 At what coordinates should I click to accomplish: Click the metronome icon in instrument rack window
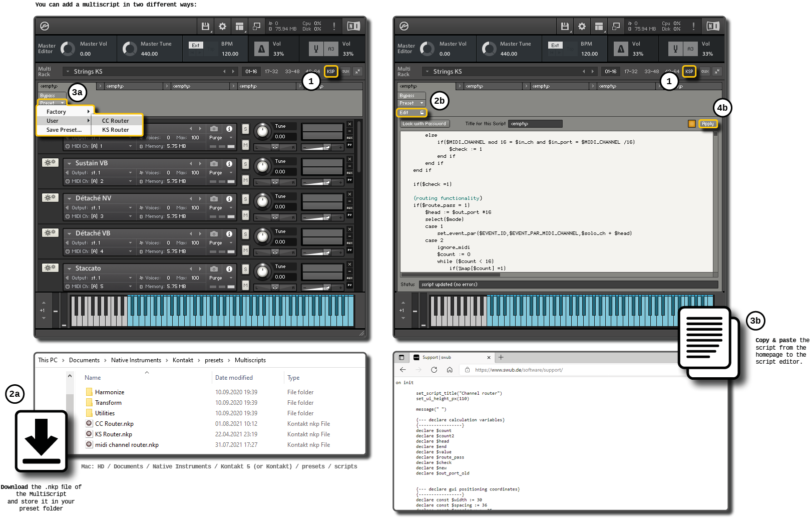pos(261,49)
